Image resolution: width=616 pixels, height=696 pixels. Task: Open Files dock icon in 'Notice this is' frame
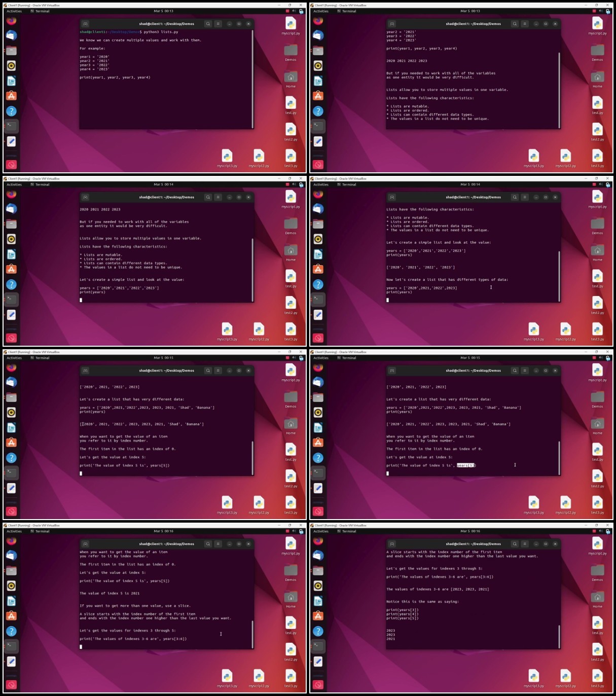coord(318,571)
